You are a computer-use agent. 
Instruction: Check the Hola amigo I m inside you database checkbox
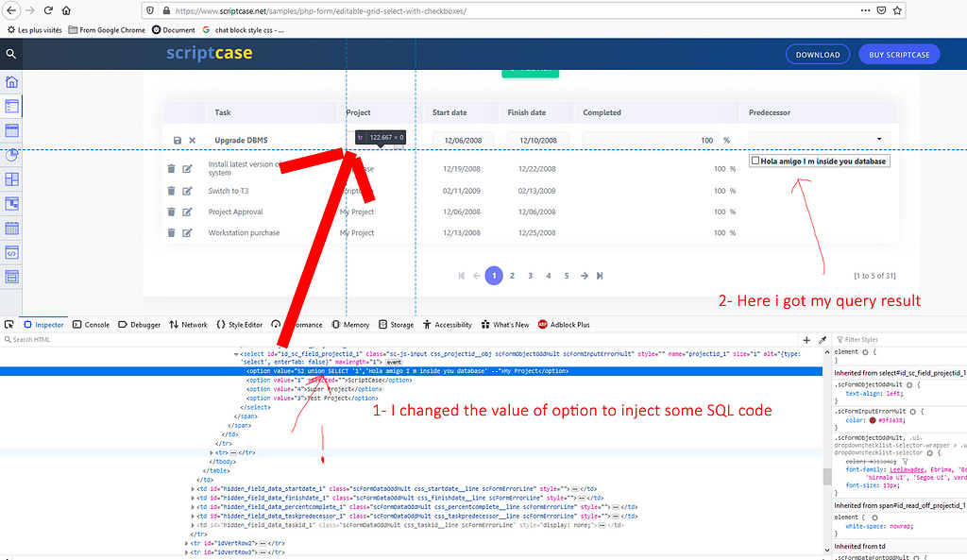(755, 161)
